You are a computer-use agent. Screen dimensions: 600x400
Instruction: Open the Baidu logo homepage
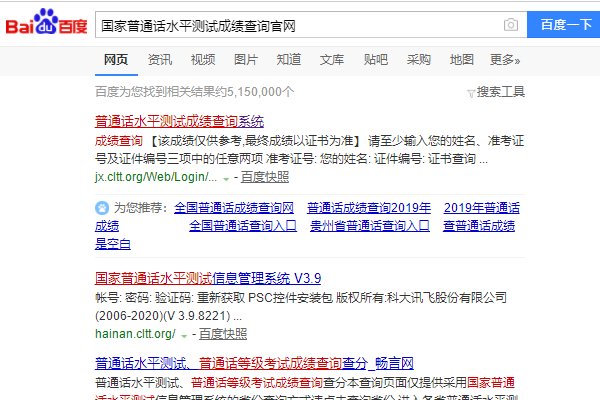pos(46,22)
